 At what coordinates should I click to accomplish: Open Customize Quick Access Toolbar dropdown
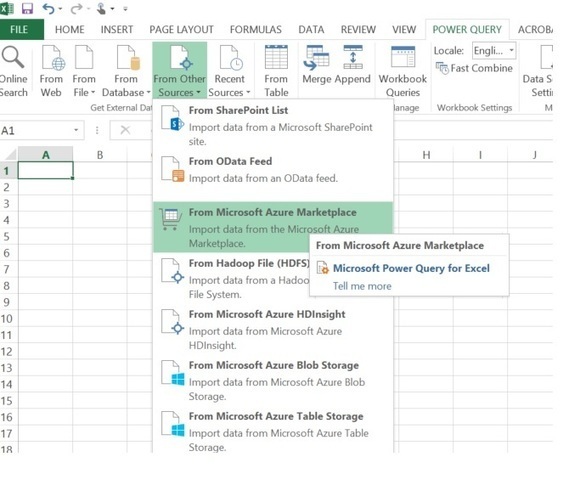(x=125, y=9)
